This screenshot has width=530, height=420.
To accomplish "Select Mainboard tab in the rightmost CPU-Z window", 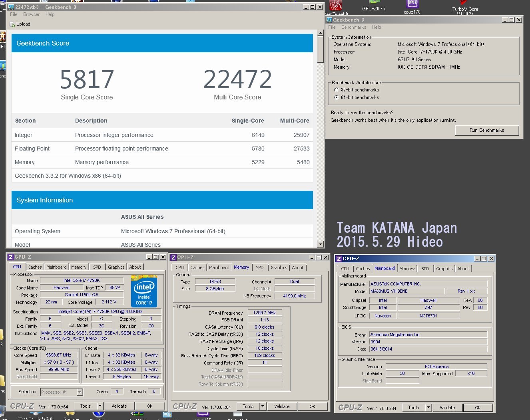I will click(x=385, y=268).
